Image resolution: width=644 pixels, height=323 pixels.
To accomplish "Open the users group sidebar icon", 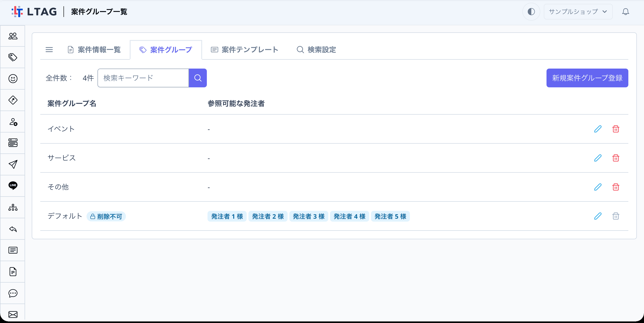I will coord(13,36).
